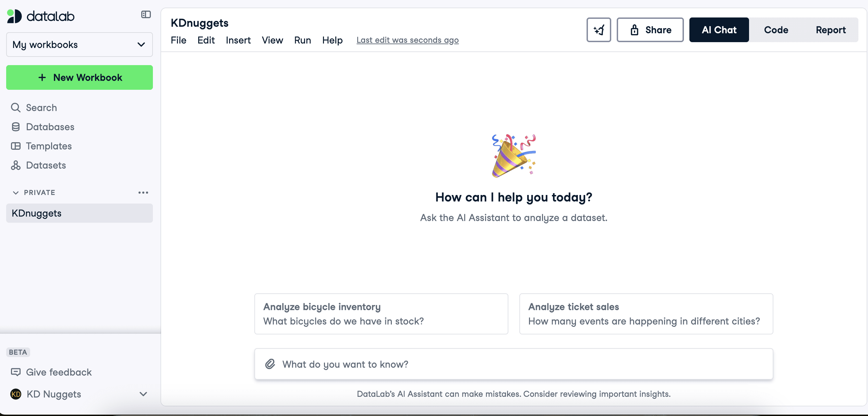Image resolution: width=868 pixels, height=416 pixels.
Task: Collapse the PRIVATE section chevron
Action: [x=15, y=193]
